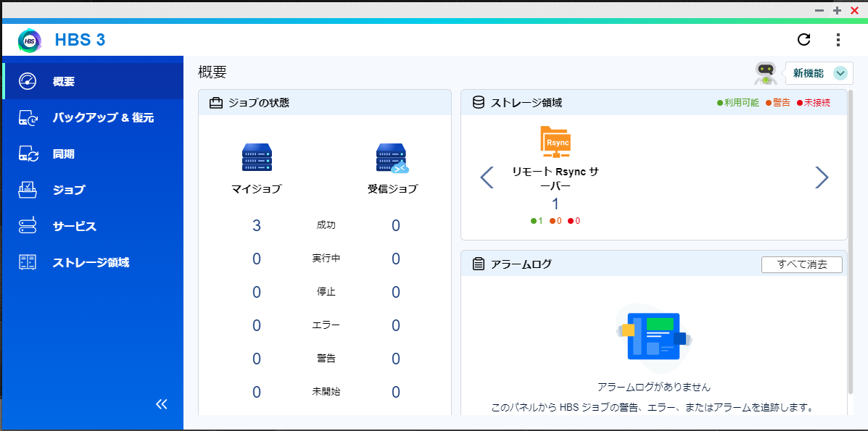This screenshot has width=868, height=431.
Task: Click the briefcase icon beside ジョブの状態
Action: pyautogui.click(x=216, y=103)
